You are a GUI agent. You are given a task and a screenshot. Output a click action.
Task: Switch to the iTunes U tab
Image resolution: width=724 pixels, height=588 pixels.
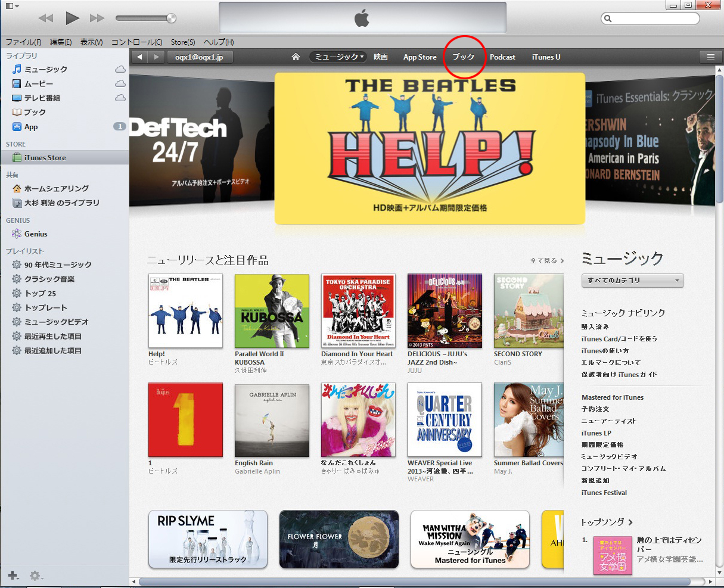[x=546, y=57]
